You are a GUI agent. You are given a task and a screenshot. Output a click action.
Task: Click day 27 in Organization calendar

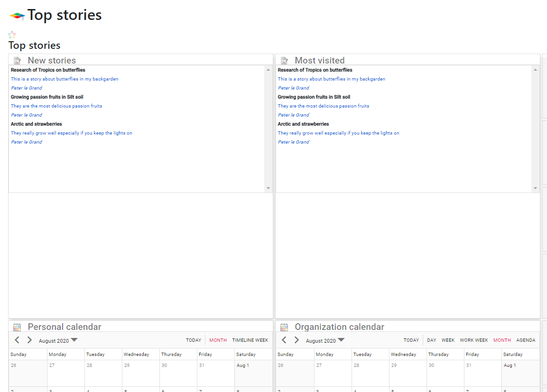pos(333,373)
